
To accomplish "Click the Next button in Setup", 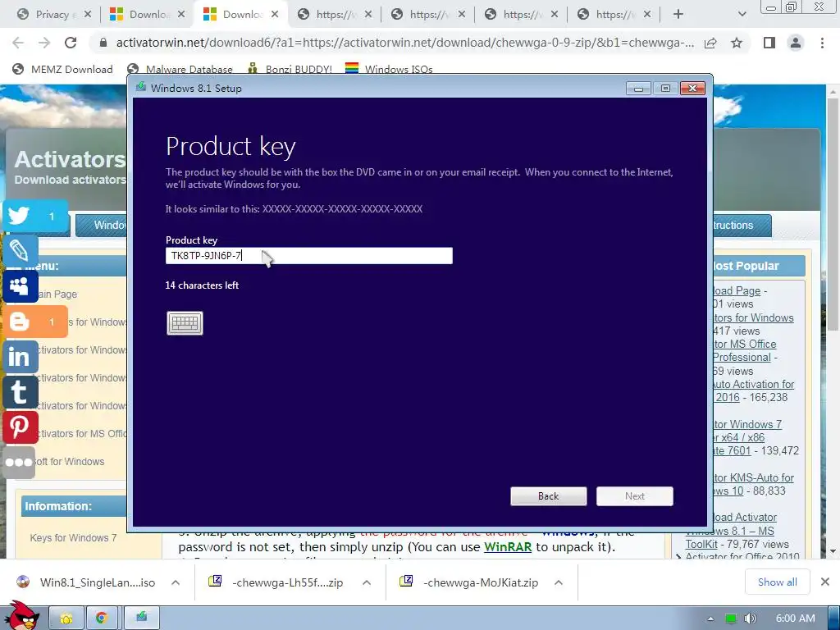I will click(x=635, y=496).
